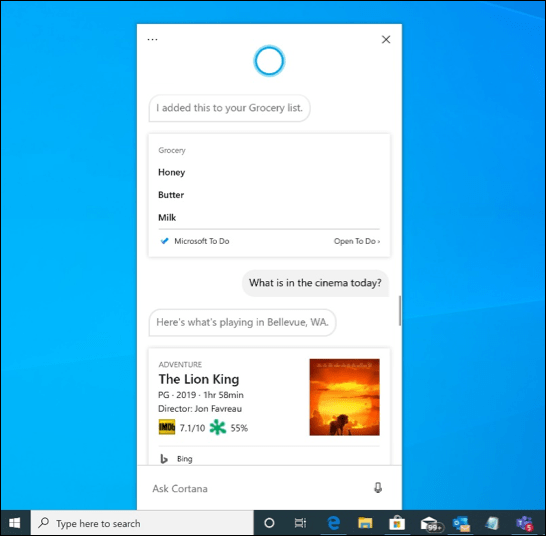Click The Lion King movie title

(199, 379)
